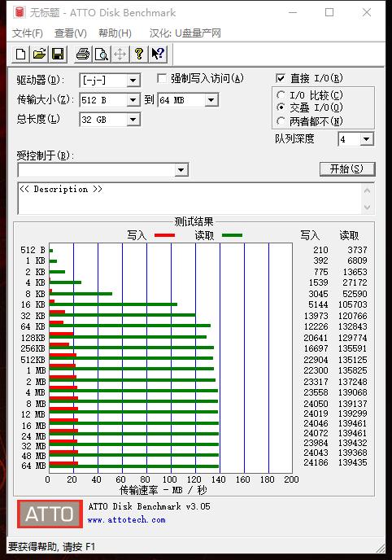Click the Save floppy disk icon
The width and height of the screenshot is (392, 560).
point(58,54)
